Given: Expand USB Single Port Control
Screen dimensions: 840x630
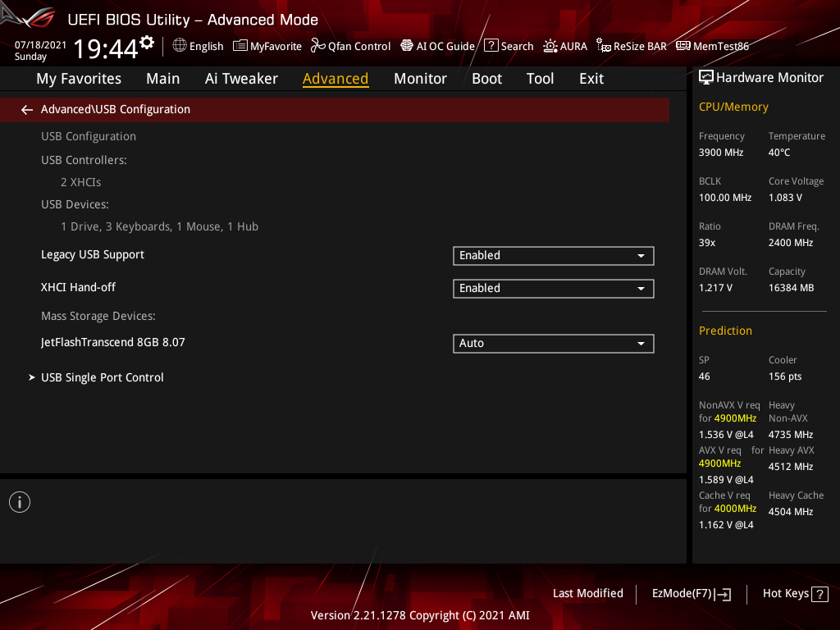Looking at the screenshot, I should pyautogui.click(x=102, y=377).
